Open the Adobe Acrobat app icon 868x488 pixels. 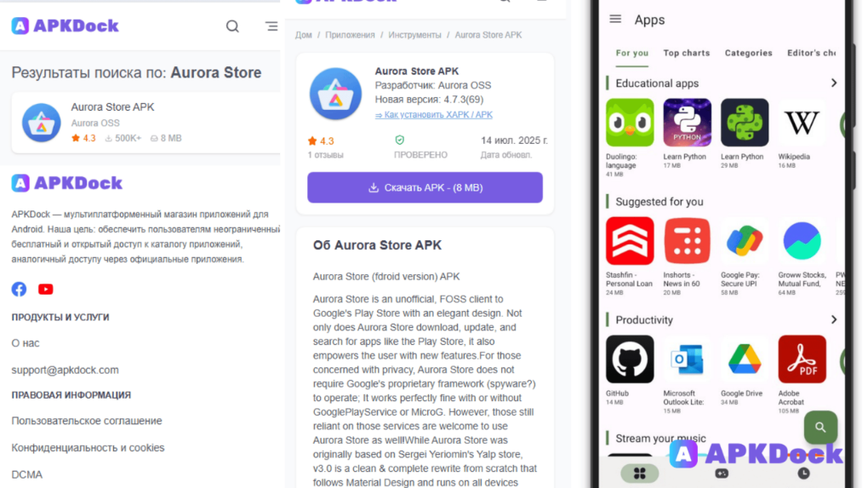click(x=802, y=359)
